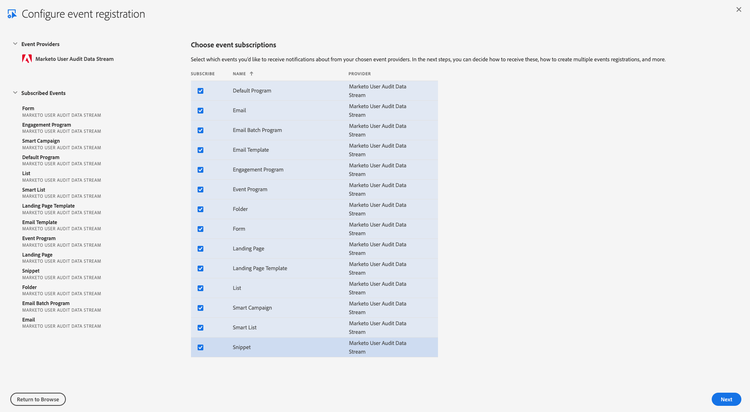This screenshot has height=412, width=750.
Task: Select Smart List in the Subscribed Events sidebar
Action: click(33, 190)
